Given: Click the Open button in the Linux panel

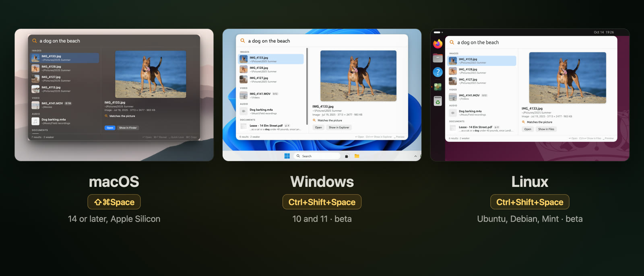Looking at the screenshot, I should pyautogui.click(x=528, y=129).
